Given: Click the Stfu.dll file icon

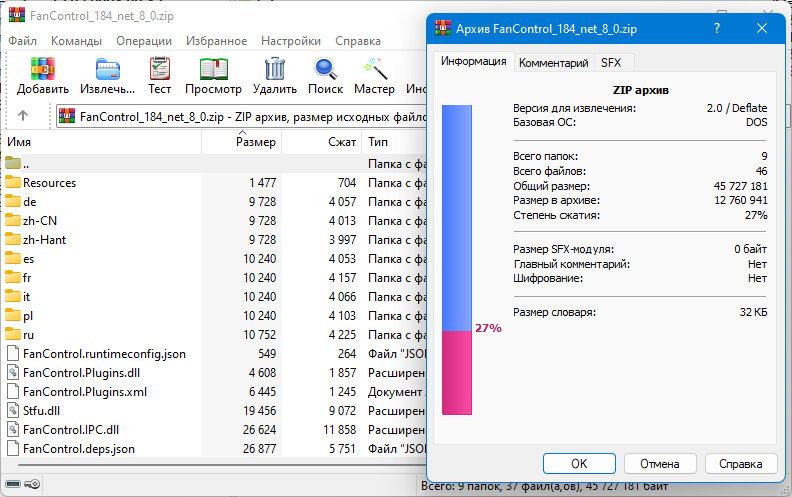Looking at the screenshot, I should click(x=13, y=411).
